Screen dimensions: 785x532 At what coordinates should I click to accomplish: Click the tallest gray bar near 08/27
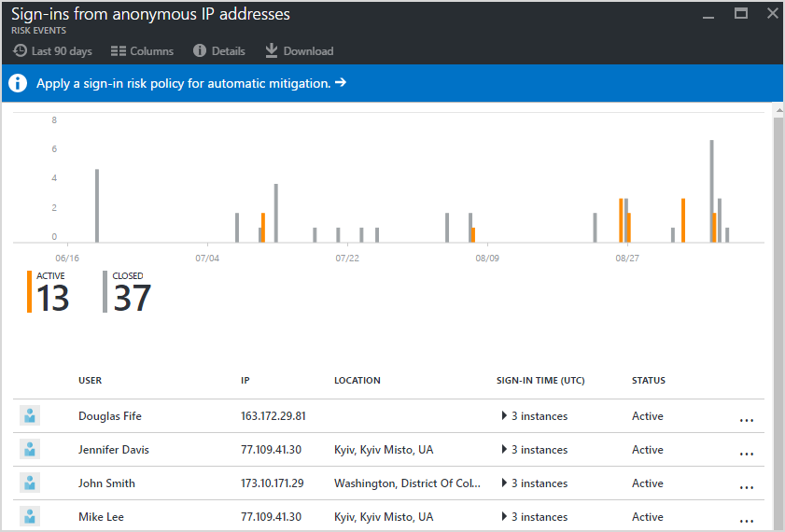tap(711, 191)
